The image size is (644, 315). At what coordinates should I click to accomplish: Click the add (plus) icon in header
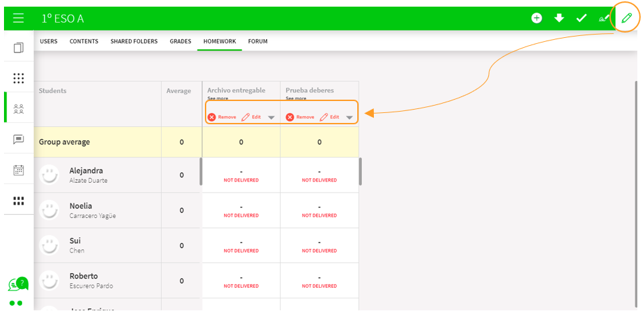coord(536,18)
